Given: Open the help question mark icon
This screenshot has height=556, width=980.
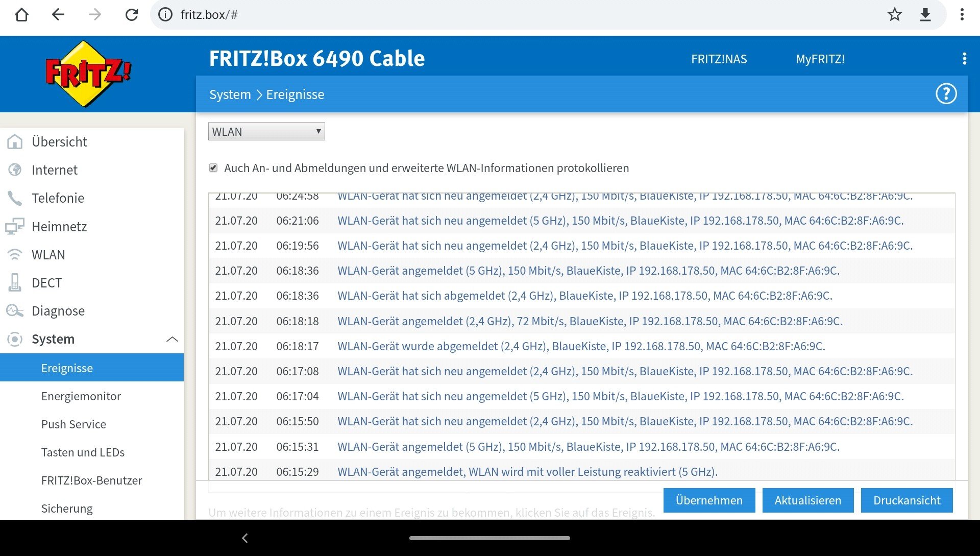Looking at the screenshot, I should point(946,94).
